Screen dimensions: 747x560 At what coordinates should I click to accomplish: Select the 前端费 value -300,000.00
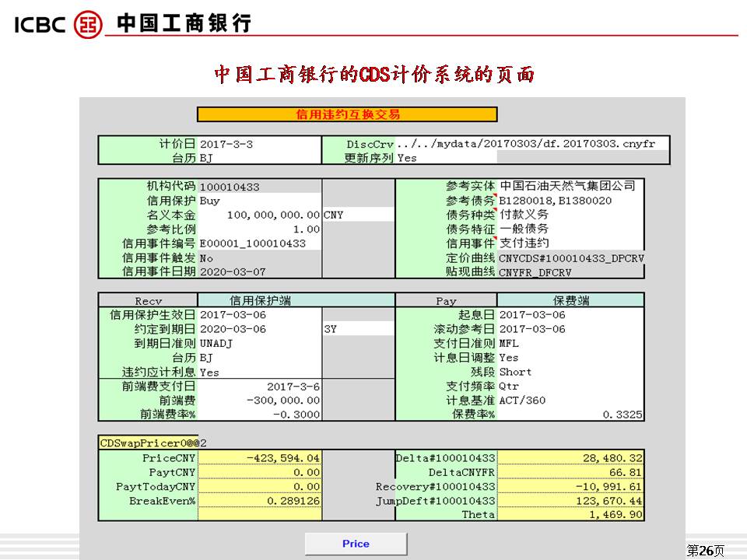pos(259,400)
